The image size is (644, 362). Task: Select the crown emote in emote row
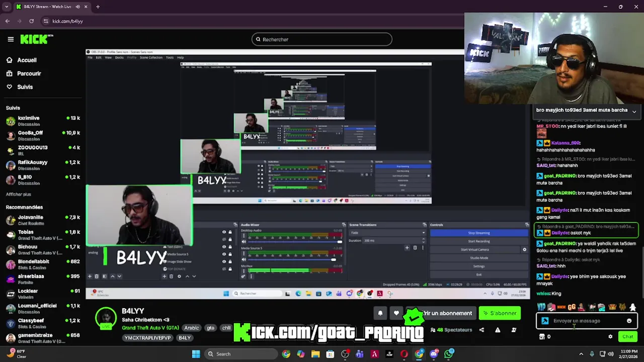(x=612, y=307)
